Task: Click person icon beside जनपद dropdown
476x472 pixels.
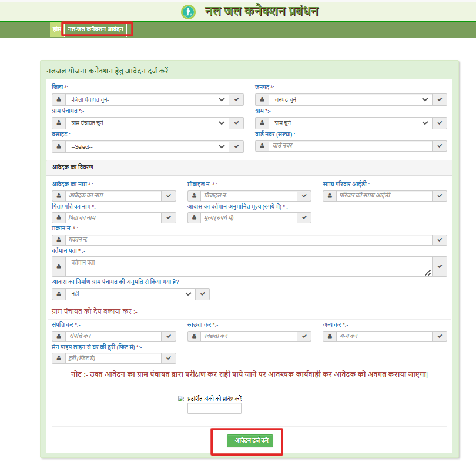Action: [x=262, y=99]
